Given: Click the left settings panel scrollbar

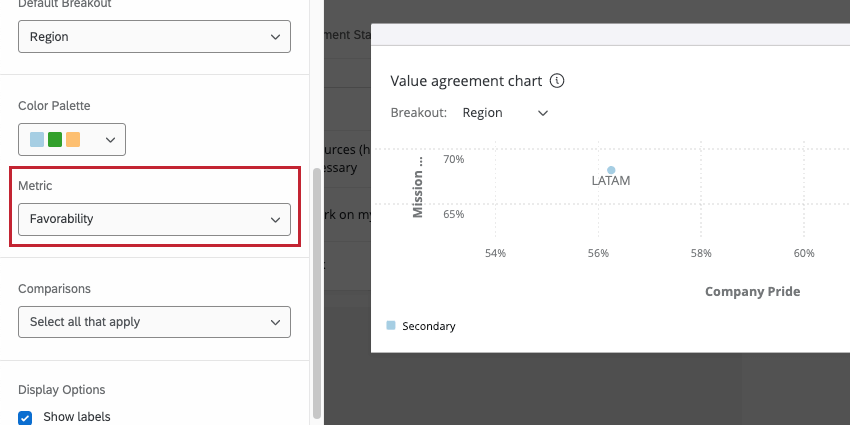Looking at the screenshot, I should point(317,290).
